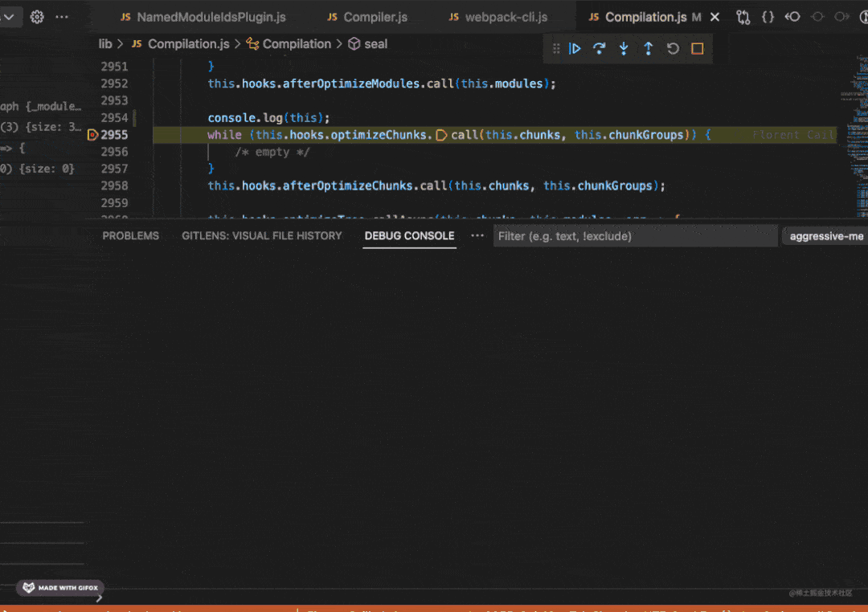
Task: Click the Continue debug icon
Action: coord(575,48)
